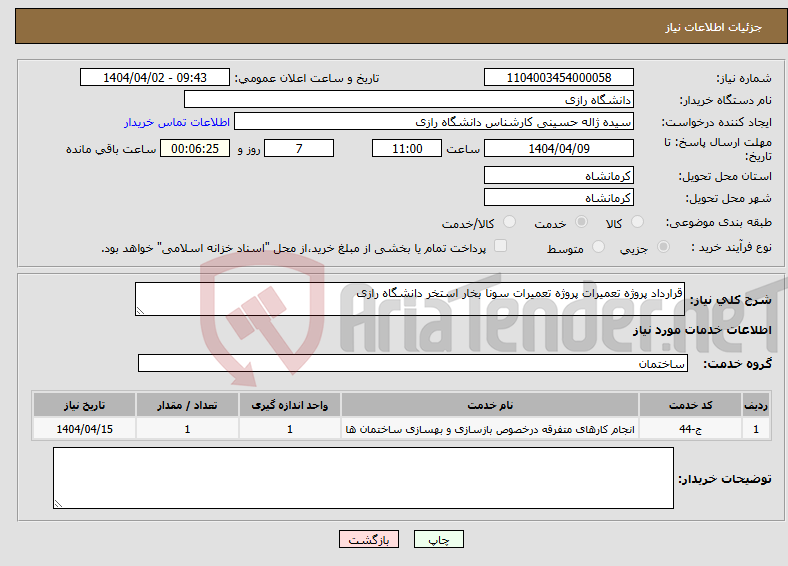The height and width of the screenshot is (566, 788).
Task: Click the service name cell انجام کارهای متفرقه
Action: pyautogui.click(x=490, y=429)
